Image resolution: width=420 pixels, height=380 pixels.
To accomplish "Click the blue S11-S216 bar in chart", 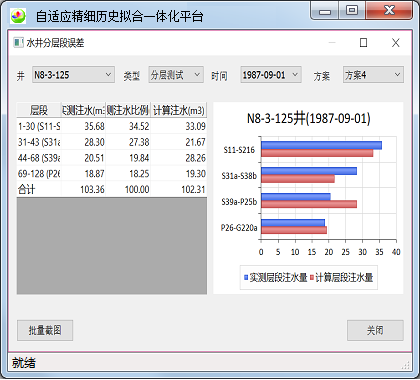I will point(321,145).
